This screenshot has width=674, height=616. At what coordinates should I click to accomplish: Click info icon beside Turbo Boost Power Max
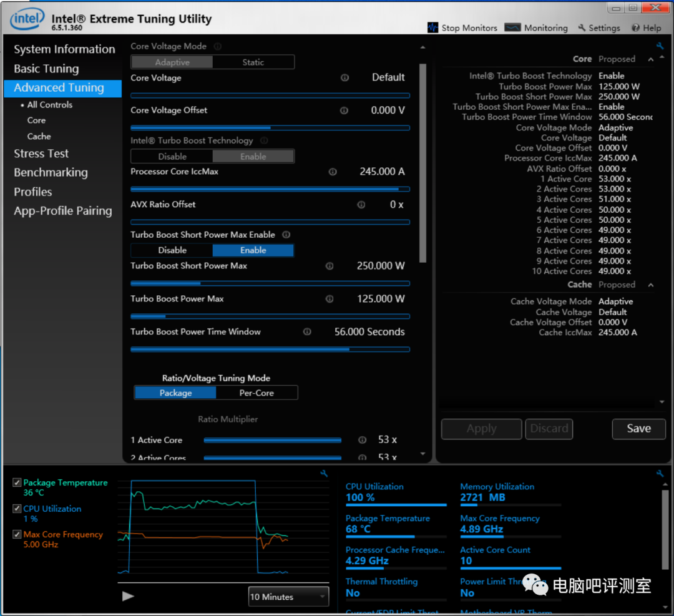pyautogui.click(x=330, y=299)
